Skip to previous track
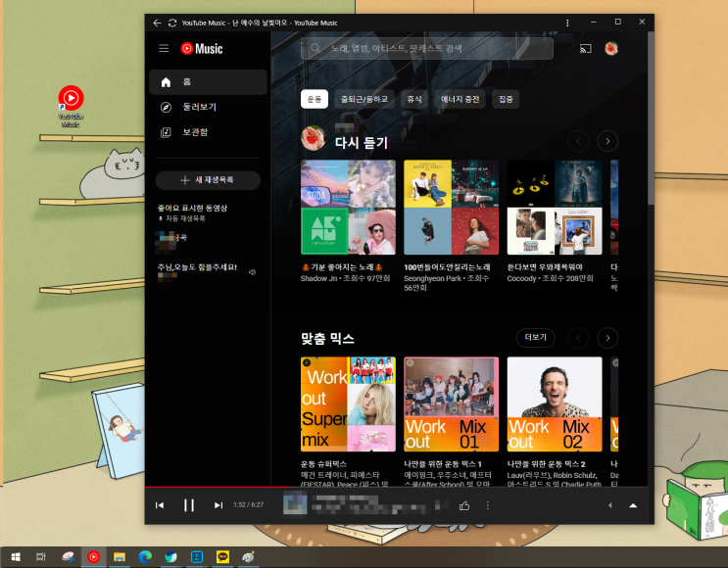 [160, 505]
